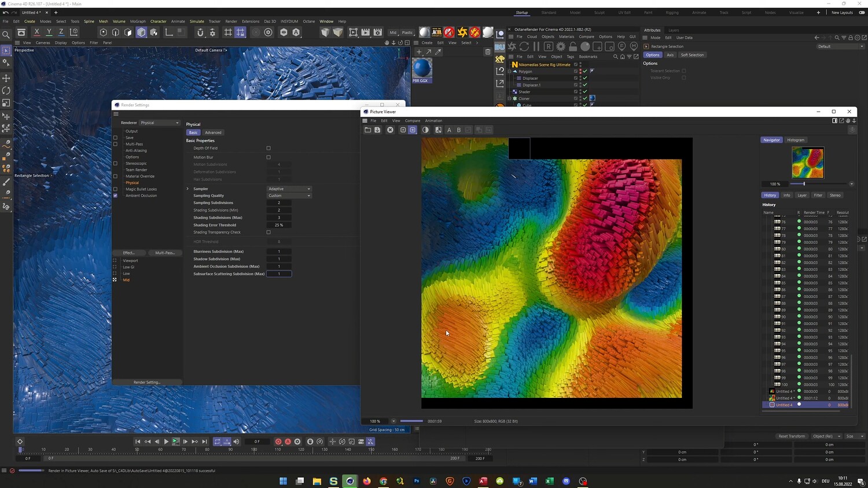The height and width of the screenshot is (488, 868).
Task: Toggle single channel icon in Picture Viewer
Action: [425, 130]
